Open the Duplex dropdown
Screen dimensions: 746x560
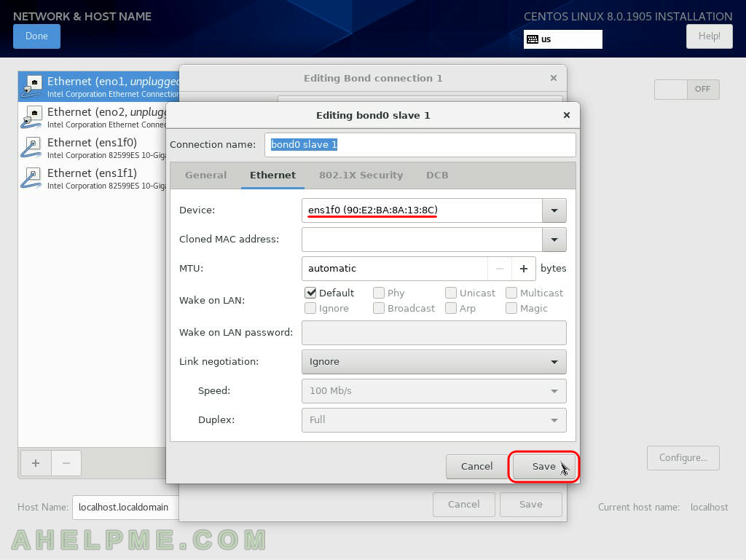pyautogui.click(x=434, y=420)
